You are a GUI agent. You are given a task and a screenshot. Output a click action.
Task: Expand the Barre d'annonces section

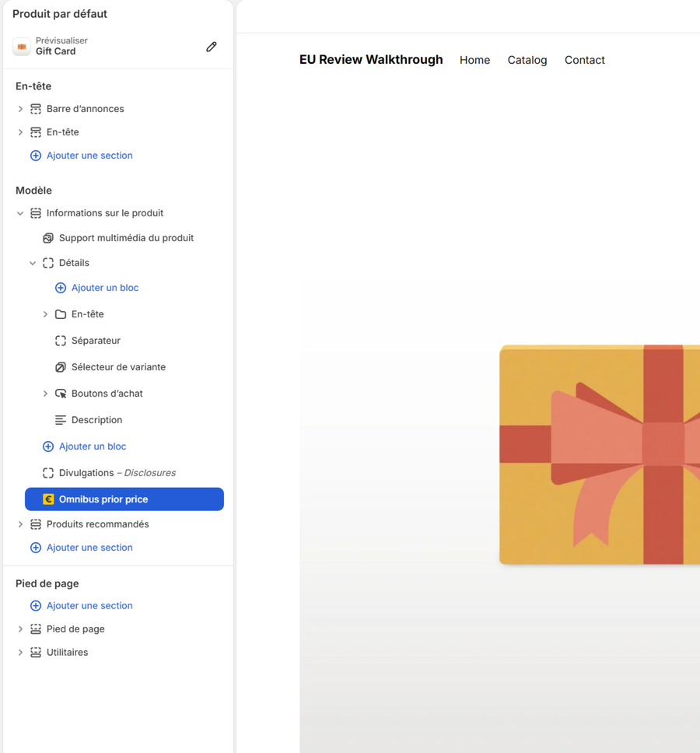20,109
